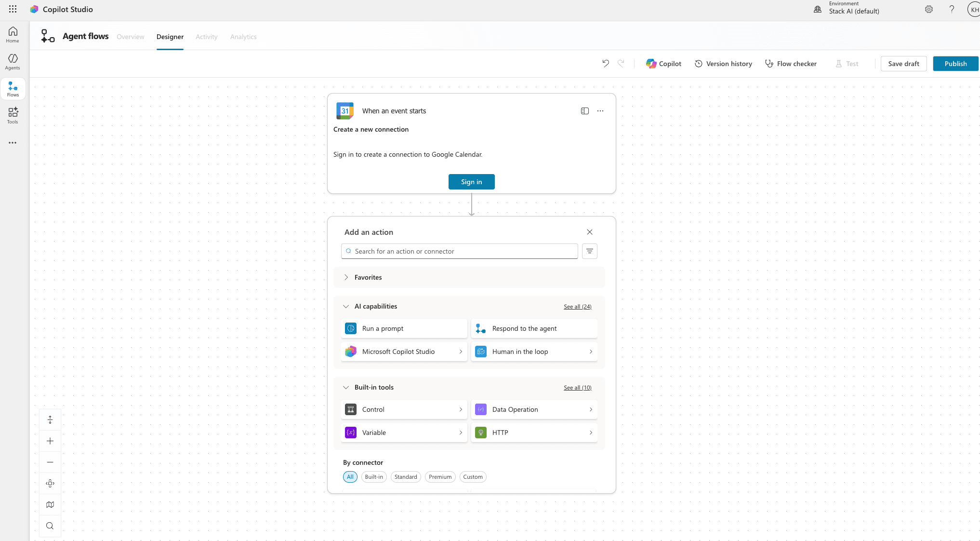
Task: Select the Built-in connector filter
Action: pyautogui.click(x=374, y=477)
